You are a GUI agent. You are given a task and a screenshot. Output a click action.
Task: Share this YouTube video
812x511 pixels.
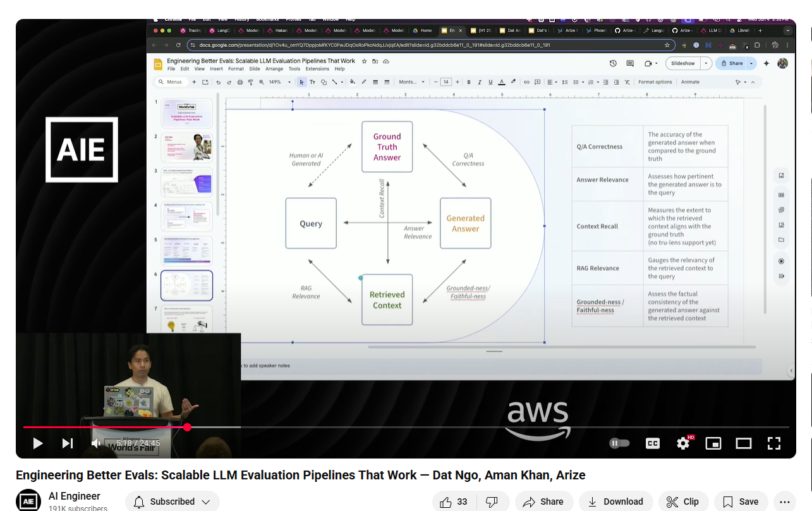coord(543,502)
